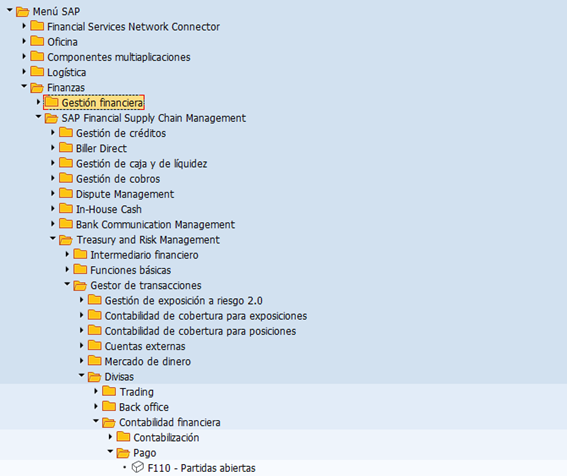The image size is (567, 476).
Task: Click the Divisas open folder icon
Action: 95,377
